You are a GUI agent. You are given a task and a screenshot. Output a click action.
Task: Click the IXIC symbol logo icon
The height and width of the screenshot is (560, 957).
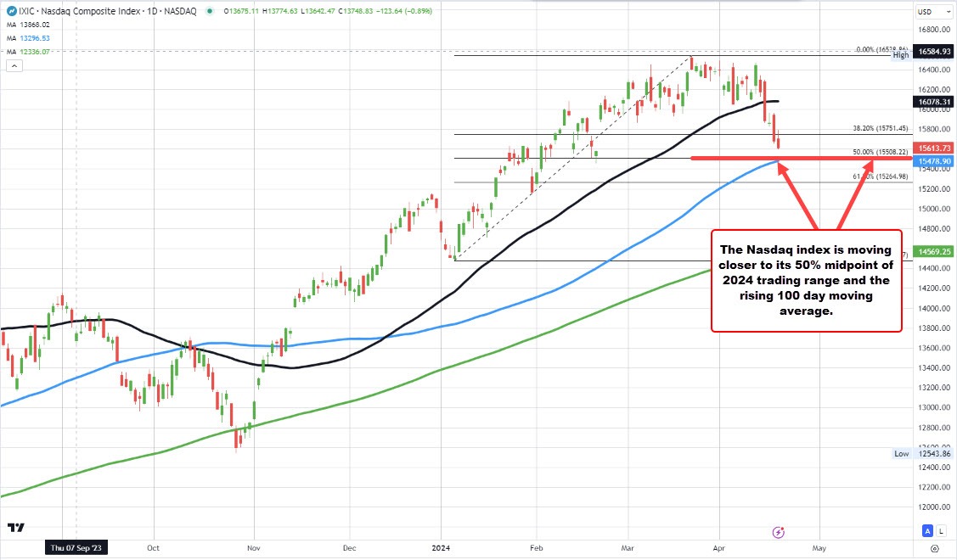click(x=12, y=11)
